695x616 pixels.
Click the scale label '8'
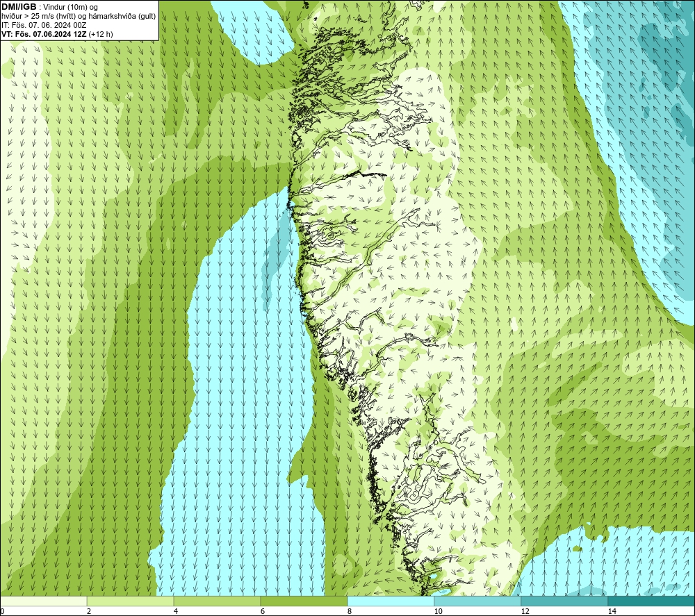click(350, 612)
